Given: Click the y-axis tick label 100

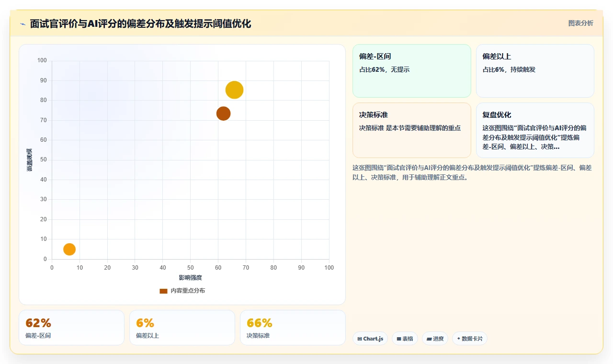Looking at the screenshot, I should click(x=42, y=60).
